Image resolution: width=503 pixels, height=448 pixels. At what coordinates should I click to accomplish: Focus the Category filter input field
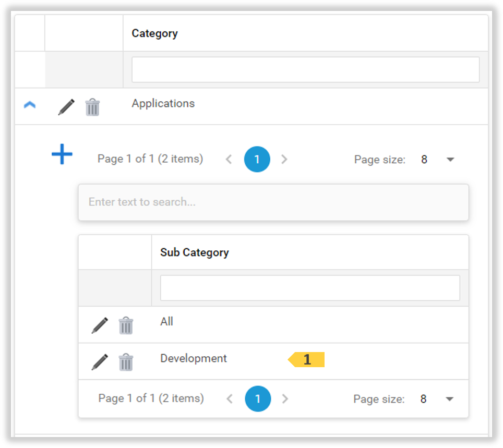click(305, 69)
